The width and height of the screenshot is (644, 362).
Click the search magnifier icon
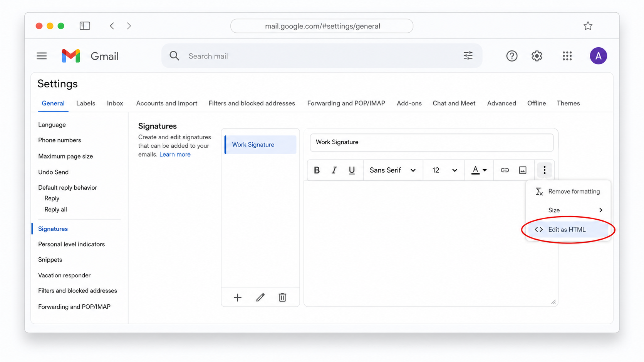(174, 56)
